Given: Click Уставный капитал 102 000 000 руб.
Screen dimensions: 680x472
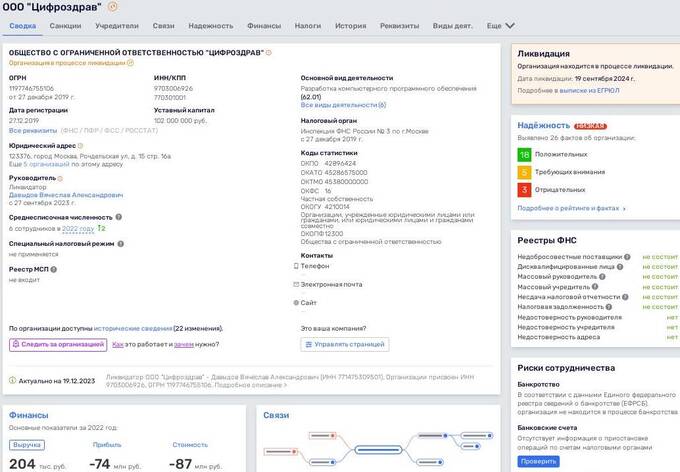Looking at the screenshot, I should [x=180, y=121].
